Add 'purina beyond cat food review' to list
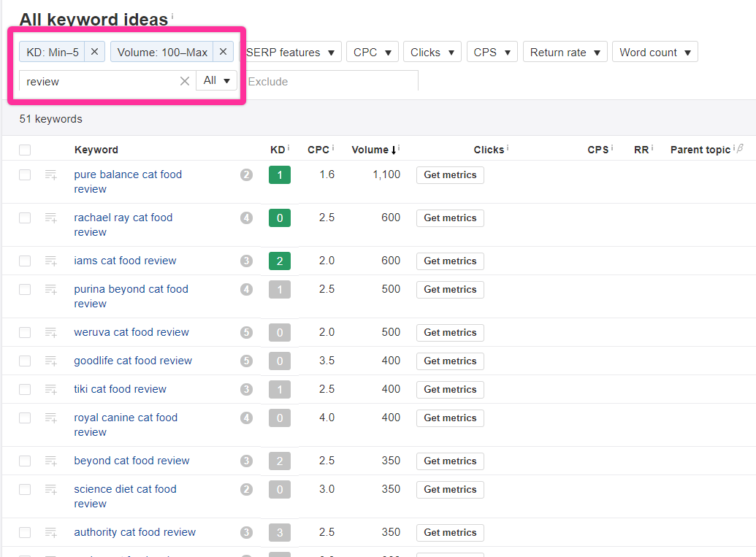The height and width of the screenshot is (557, 756). (x=50, y=290)
